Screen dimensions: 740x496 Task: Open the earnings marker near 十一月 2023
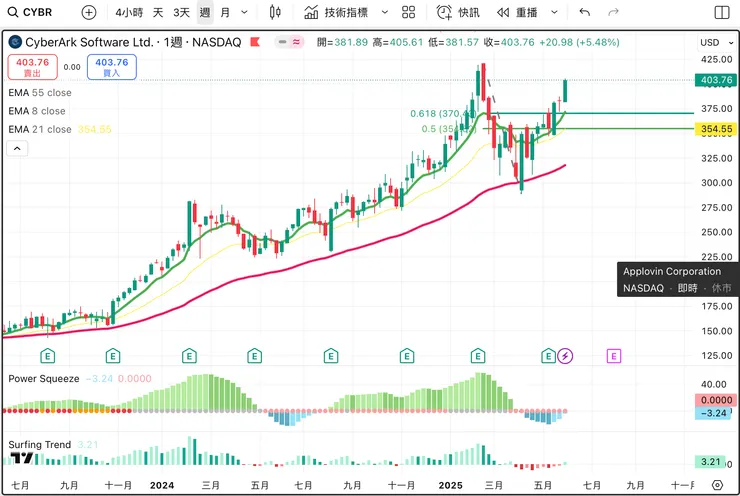tap(113, 356)
